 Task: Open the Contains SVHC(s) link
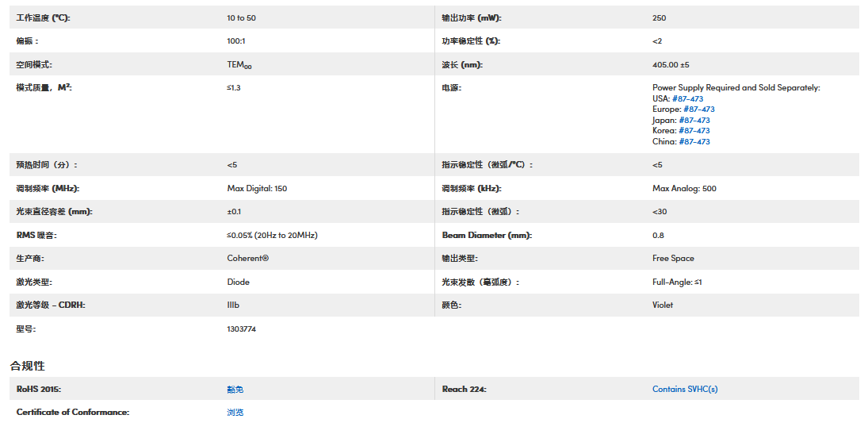point(685,390)
